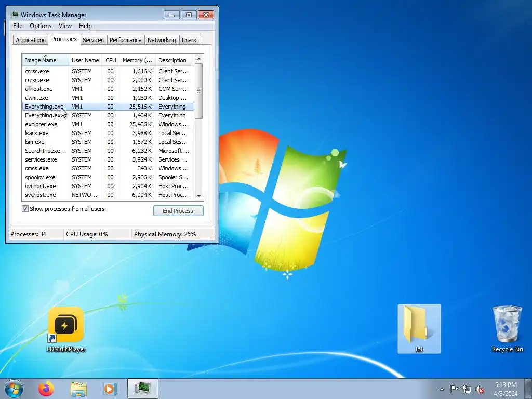
Task: Select the explorer.exe process row
Action: coord(108,124)
